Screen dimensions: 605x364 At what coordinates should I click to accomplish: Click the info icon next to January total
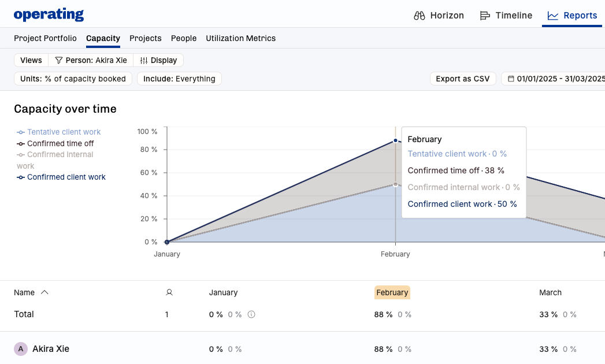251,315
